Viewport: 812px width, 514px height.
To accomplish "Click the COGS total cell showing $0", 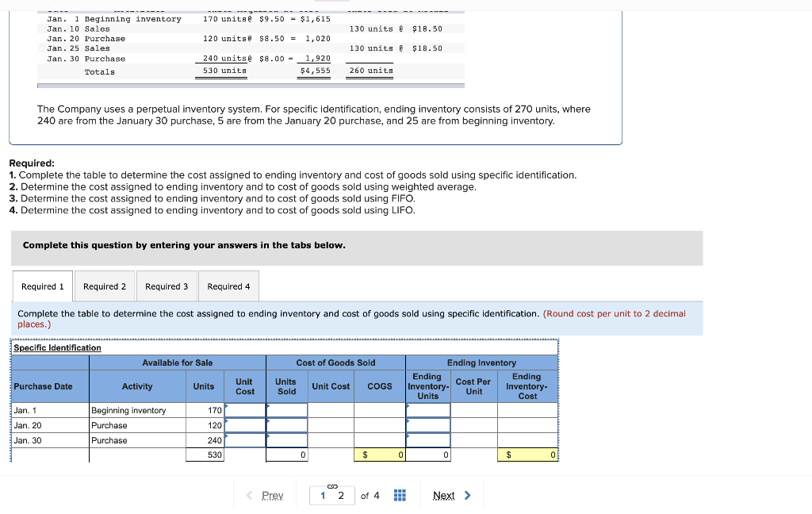I will click(379, 454).
